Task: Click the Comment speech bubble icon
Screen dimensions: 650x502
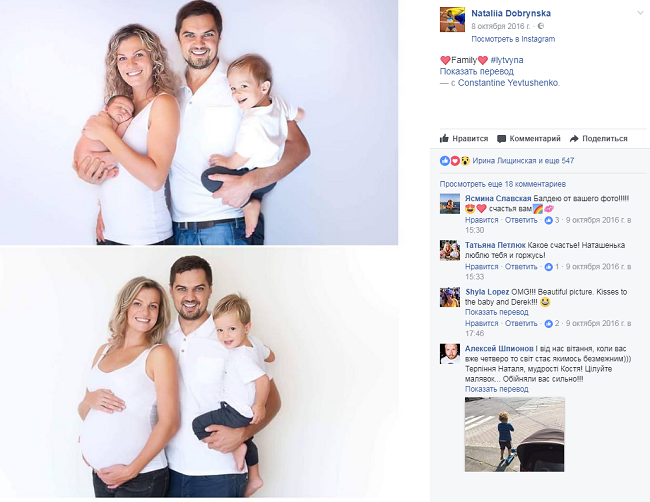Action: click(502, 139)
